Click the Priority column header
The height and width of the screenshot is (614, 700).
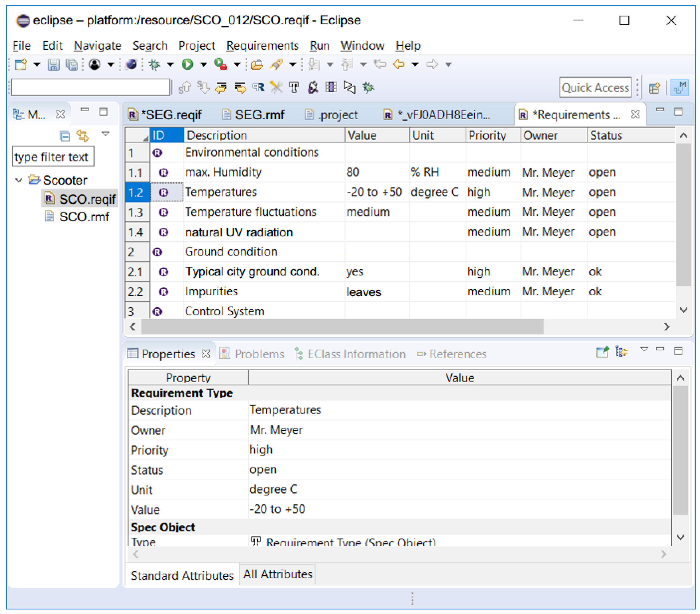click(x=493, y=135)
